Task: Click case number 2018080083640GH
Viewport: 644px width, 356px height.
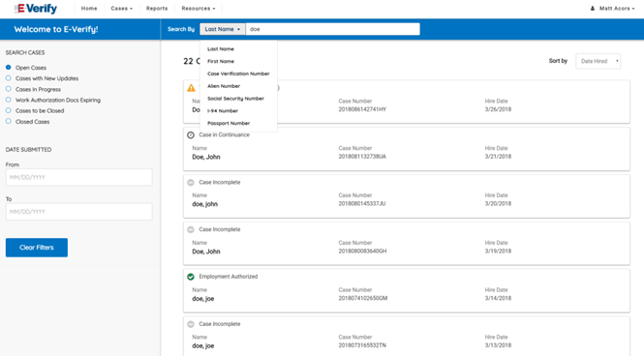Action: point(362,251)
